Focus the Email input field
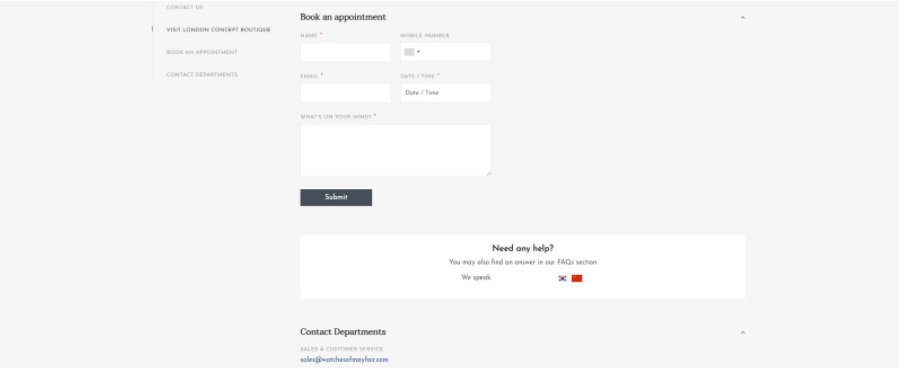Viewport: 900px width, 369px height. pyautogui.click(x=346, y=93)
